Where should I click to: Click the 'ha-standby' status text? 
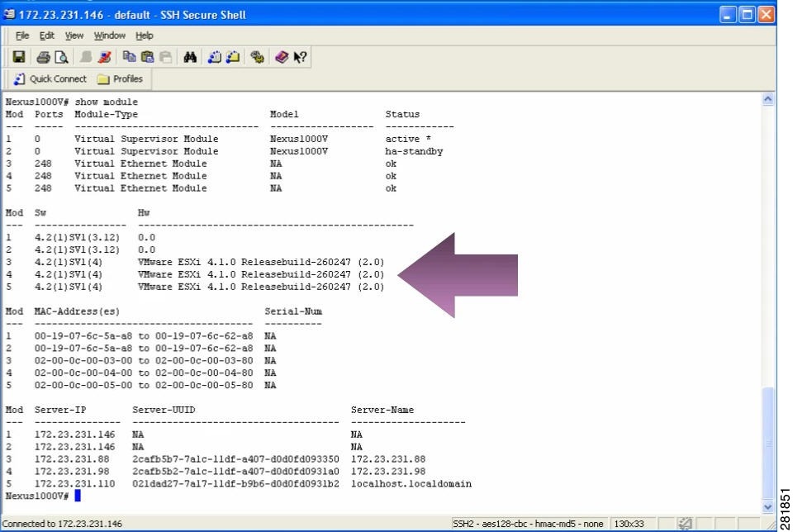click(x=414, y=151)
